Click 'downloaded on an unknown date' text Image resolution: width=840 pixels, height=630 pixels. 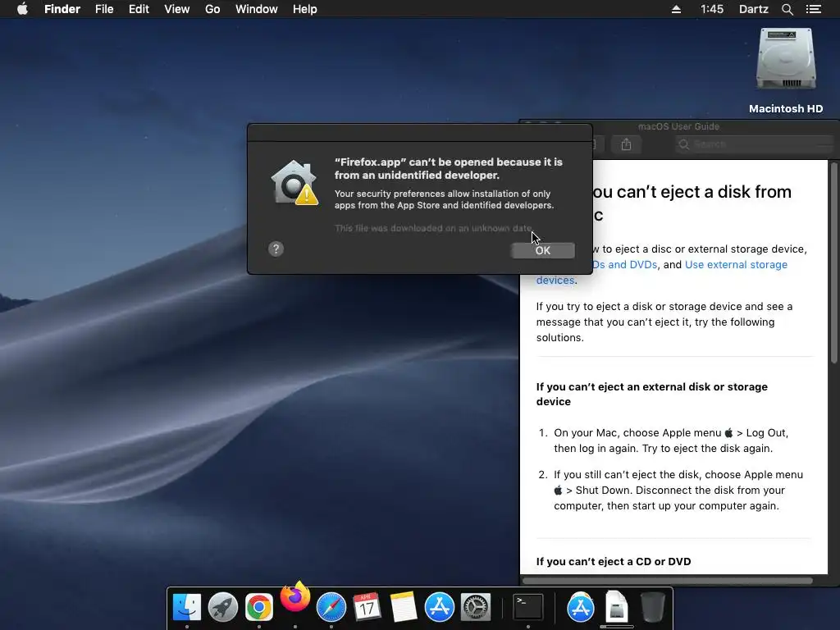point(434,228)
